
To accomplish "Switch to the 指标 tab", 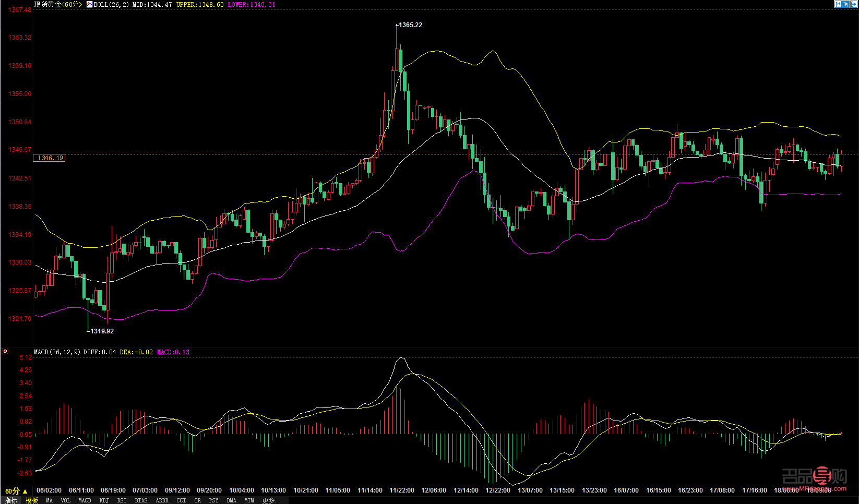I will coord(10,500).
